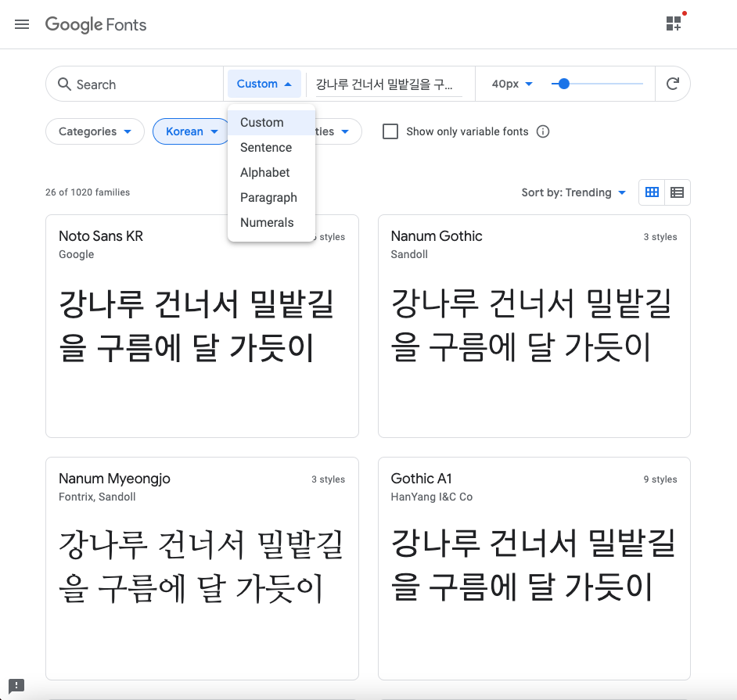The image size is (737, 700).
Task: Choose Sentence preview option
Action: (x=271, y=148)
